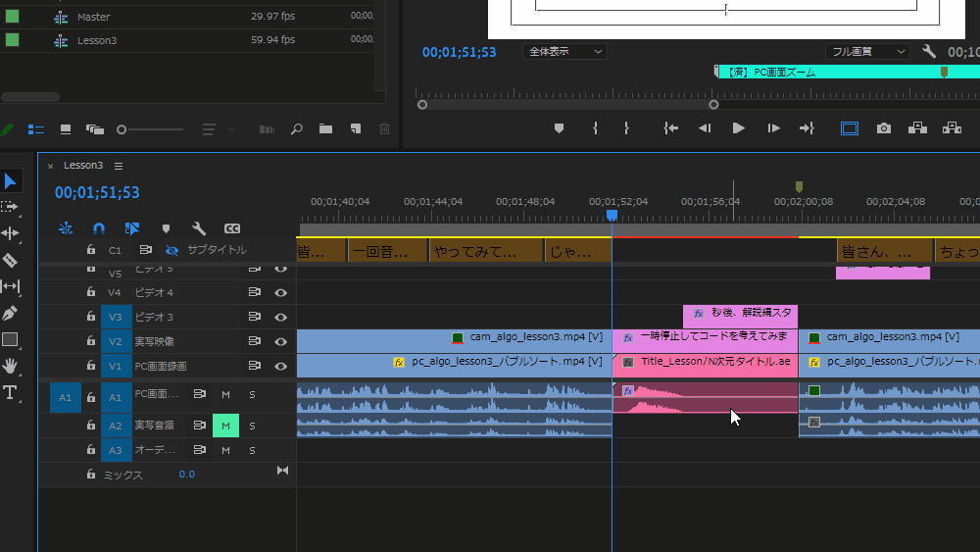Add marker in timeline header

click(x=166, y=228)
